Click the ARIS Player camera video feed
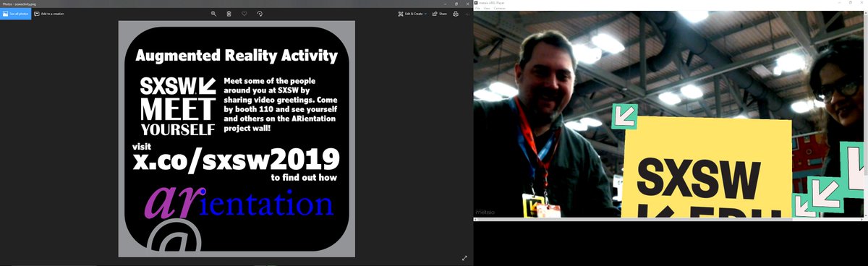The height and width of the screenshot is (266, 868). coord(669,113)
